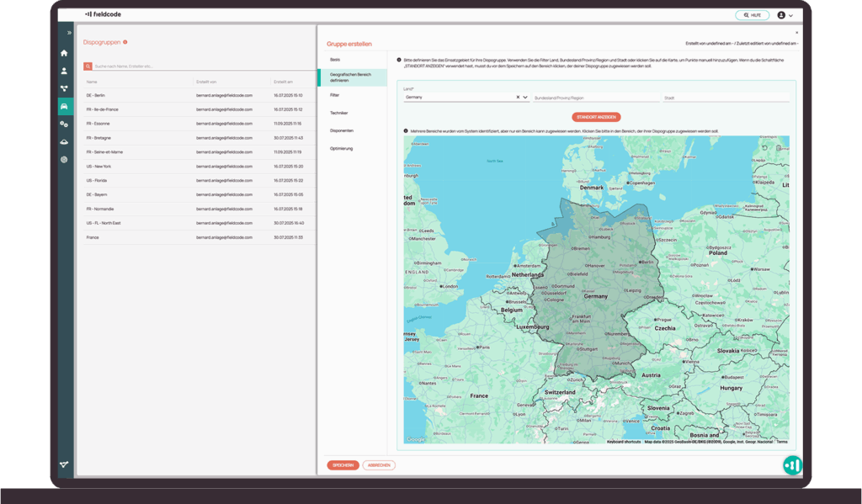The height and width of the screenshot is (504, 862).
Task: Open the floating Fieldcode widget button
Action: click(792, 464)
